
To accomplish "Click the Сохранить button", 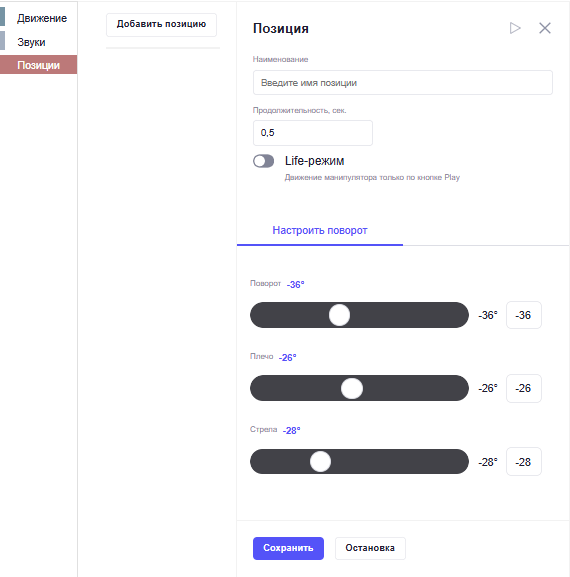I will 288,548.
